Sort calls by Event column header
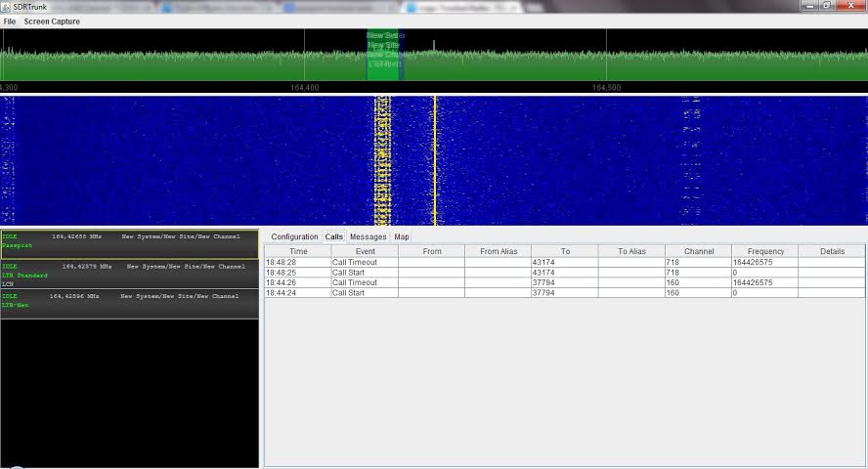 point(365,251)
